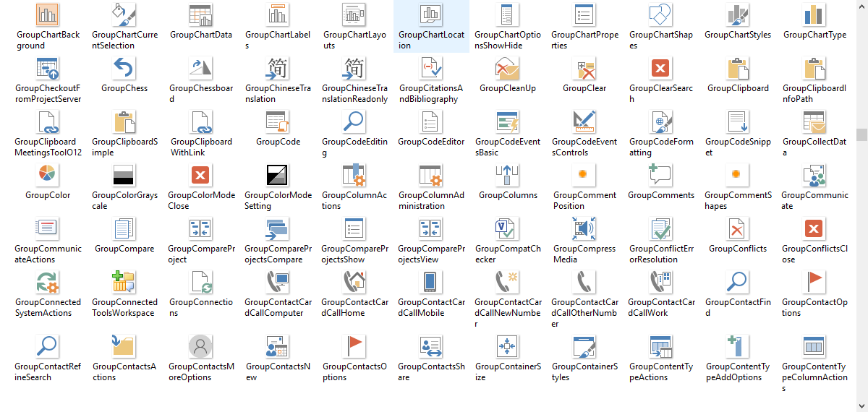Select the GroupClipboardMeetingsToolO12 icon
This screenshot has width=868, height=412.
pos(48,122)
